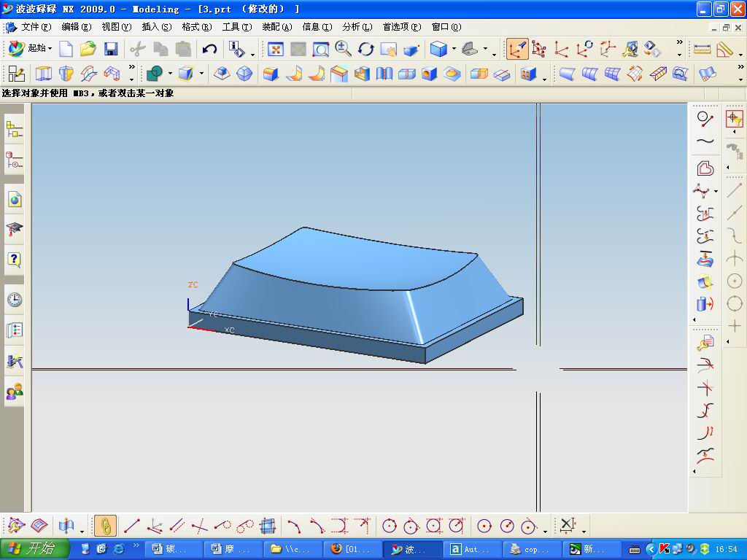747x560 pixels.
Task: Undo the last action
Action: pyautogui.click(x=209, y=49)
